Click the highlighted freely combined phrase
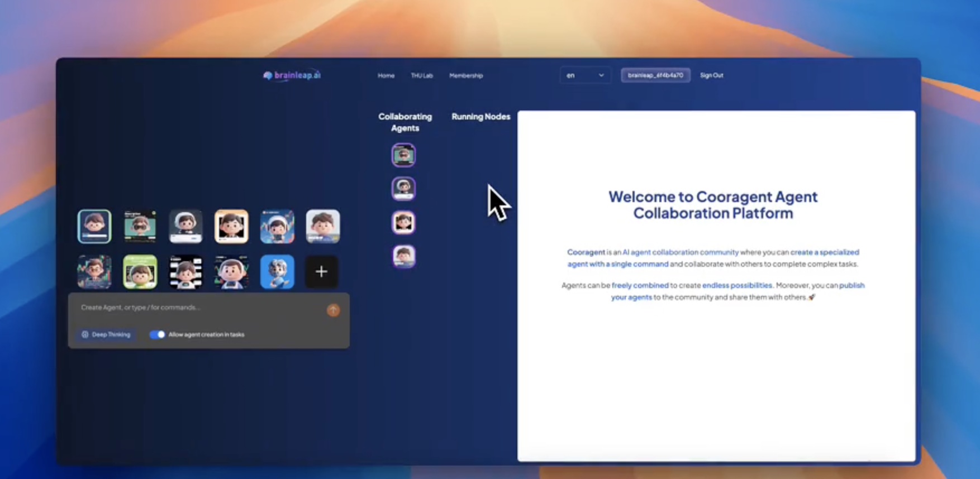 [640, 285]
